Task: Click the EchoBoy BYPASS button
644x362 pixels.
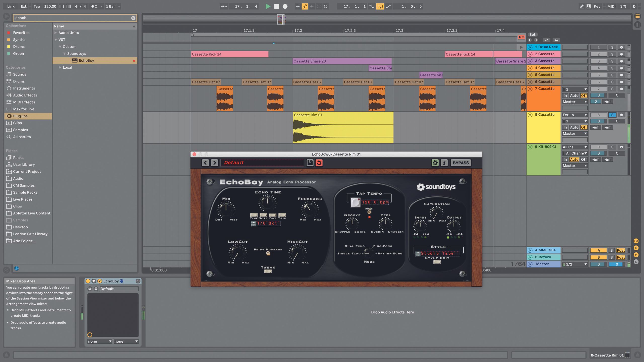Action: [x=461, y=163]
